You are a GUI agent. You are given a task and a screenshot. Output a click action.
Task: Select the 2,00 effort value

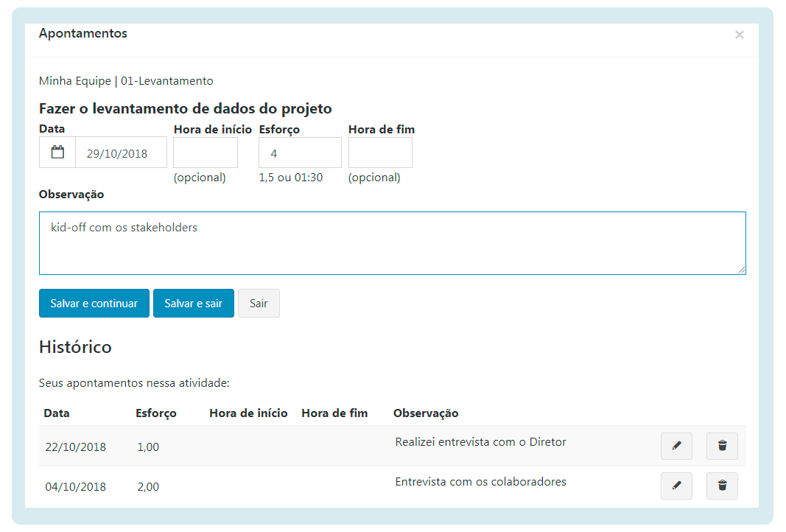coord(148,486)
